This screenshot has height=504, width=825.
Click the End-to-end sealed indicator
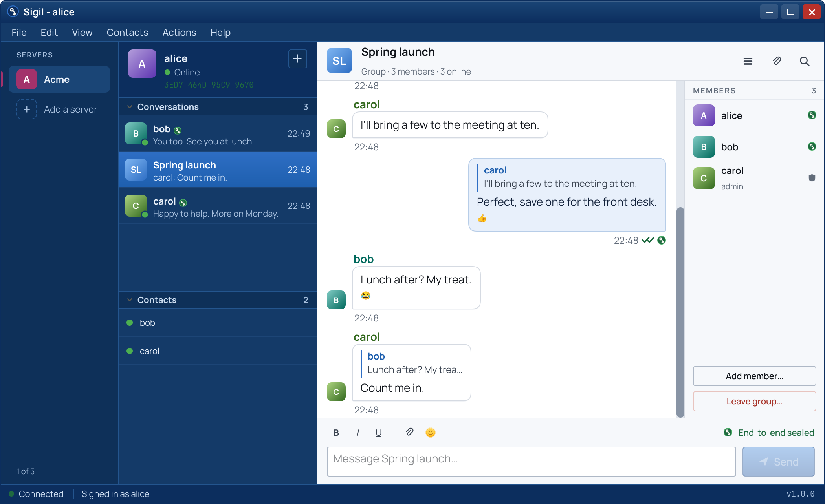tap(769, 433)
